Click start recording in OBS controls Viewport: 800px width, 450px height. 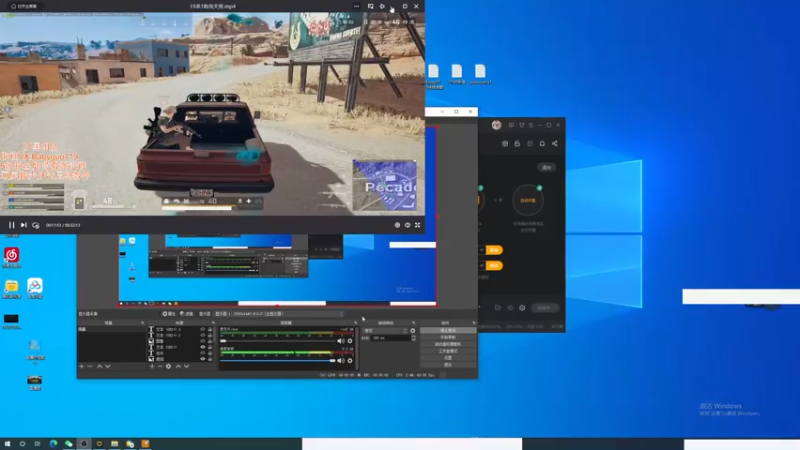(448, 337)
